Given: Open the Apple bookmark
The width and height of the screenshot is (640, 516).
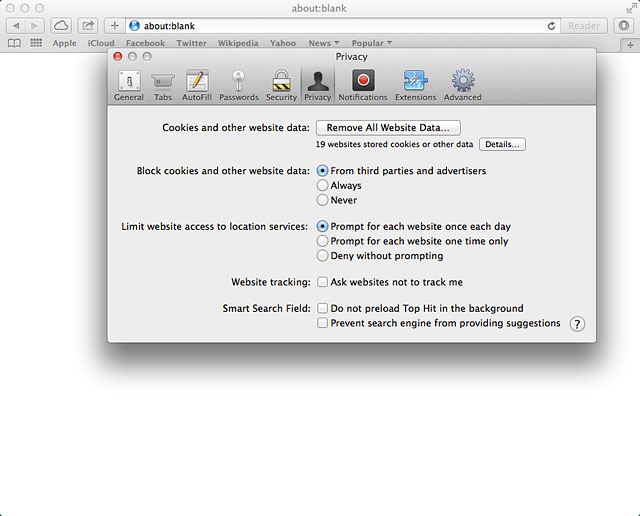Looking at the screenshot, I should (x=64, y=43).
